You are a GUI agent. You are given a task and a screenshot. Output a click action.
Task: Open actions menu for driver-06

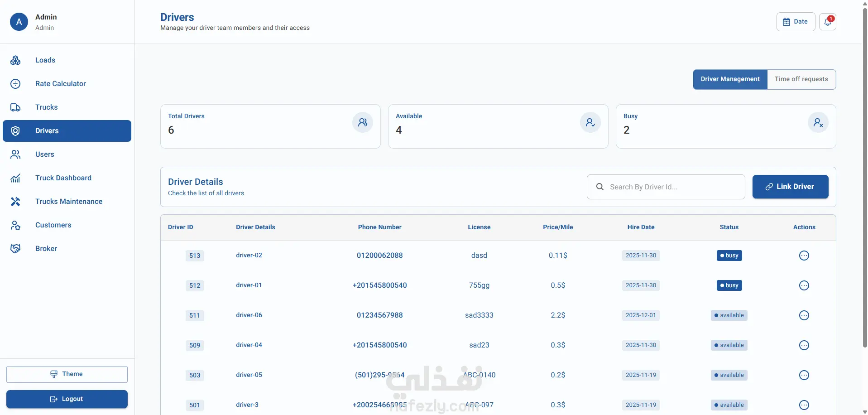[x=804, y=315]
